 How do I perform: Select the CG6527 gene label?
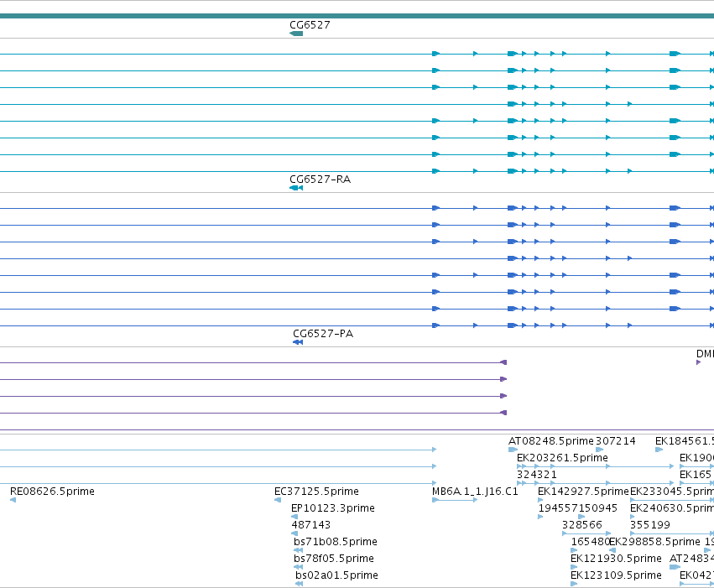pyautogui.click(x=310, y=25)
